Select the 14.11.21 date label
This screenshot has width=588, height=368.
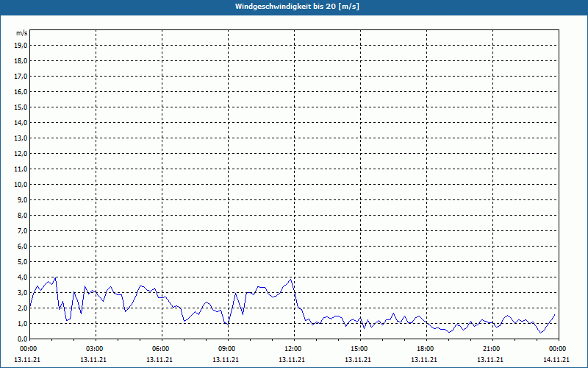click(556, 360)
